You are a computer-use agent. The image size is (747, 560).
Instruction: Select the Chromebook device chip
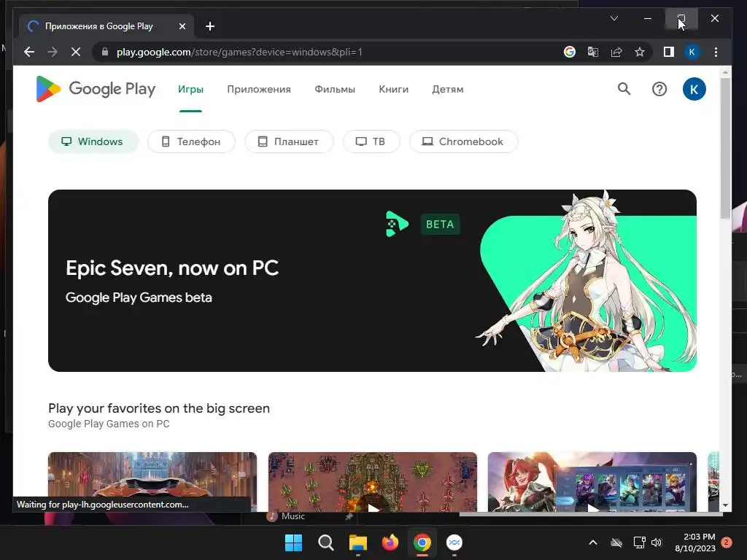coord(463,141)
